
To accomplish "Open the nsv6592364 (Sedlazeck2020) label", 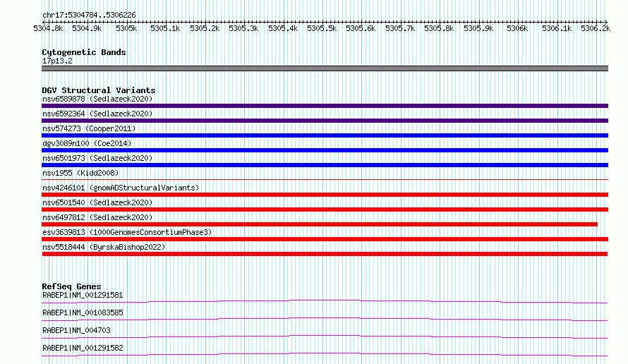I will tap(97, 114).
